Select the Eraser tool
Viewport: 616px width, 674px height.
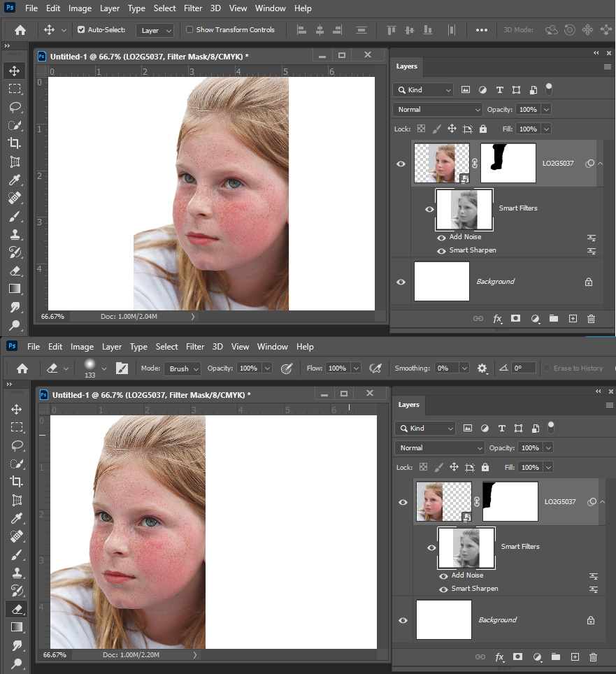click(15, 271)
